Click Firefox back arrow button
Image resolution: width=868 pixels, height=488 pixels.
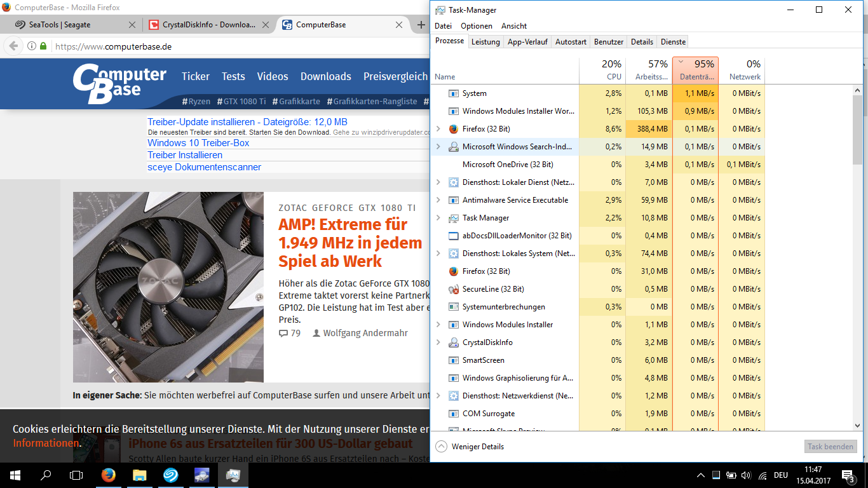point(13,46)
